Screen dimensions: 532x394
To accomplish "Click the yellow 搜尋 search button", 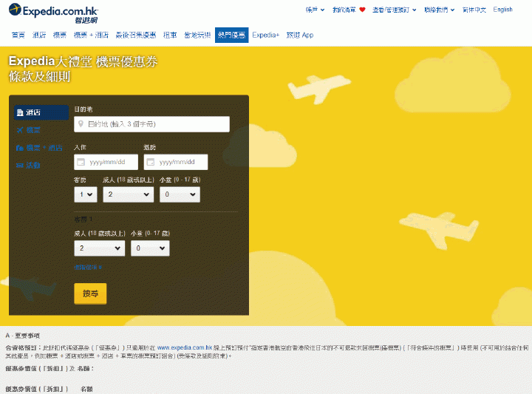I will click(x=90, y=293).
